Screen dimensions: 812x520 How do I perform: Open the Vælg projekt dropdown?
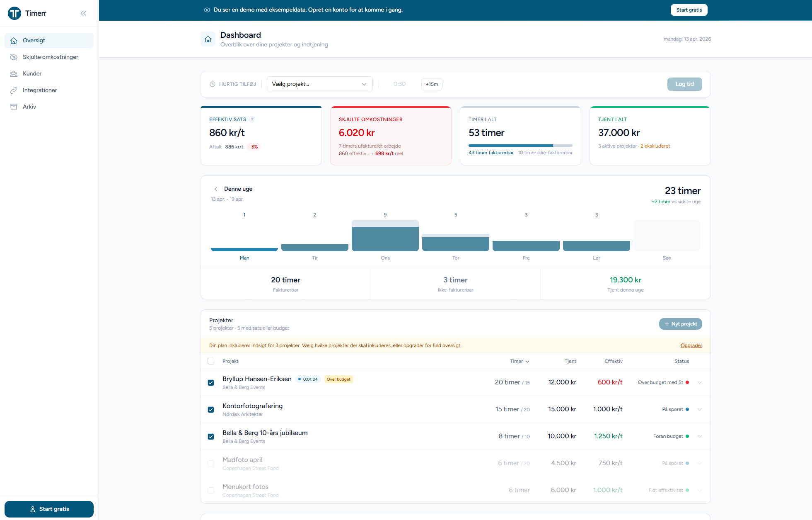(319, 84)
